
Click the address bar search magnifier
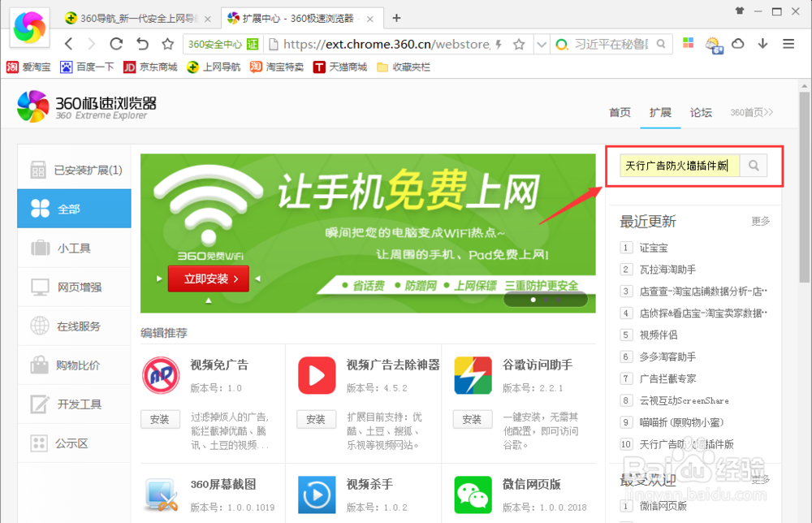(661, 44)
